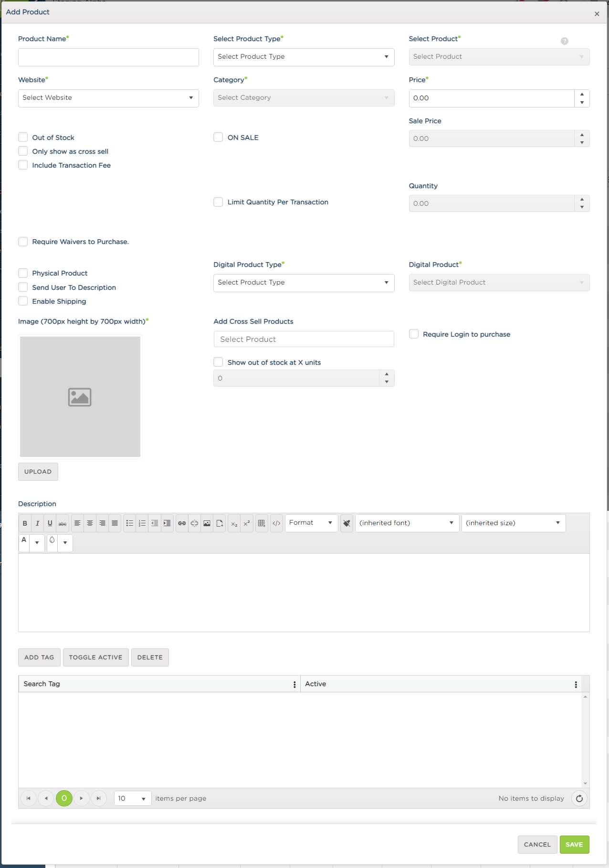
Task: Clean formatting with eraser icon
Action: [346, 523]
